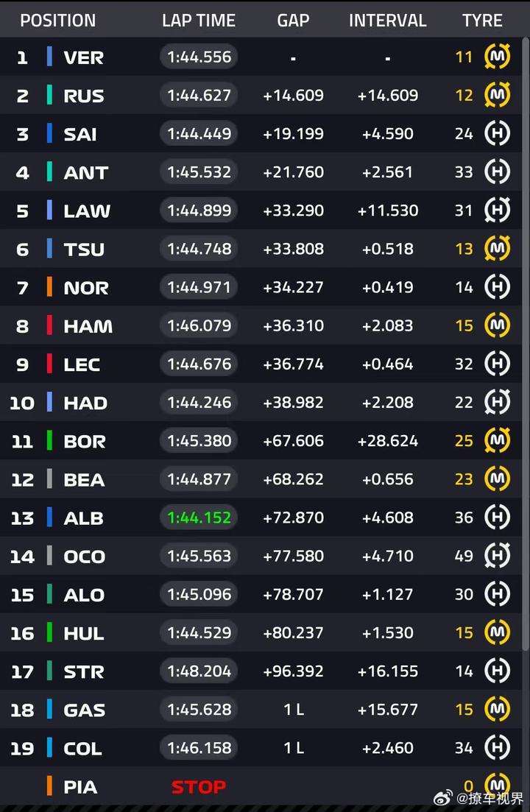
Task: Select the INTERVAL column header
Action: [x=388, y=20]
